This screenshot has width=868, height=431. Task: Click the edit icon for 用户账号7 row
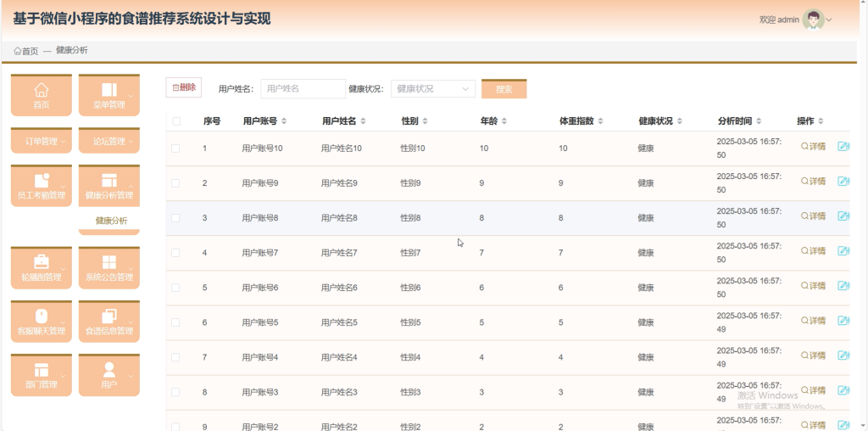843,251
